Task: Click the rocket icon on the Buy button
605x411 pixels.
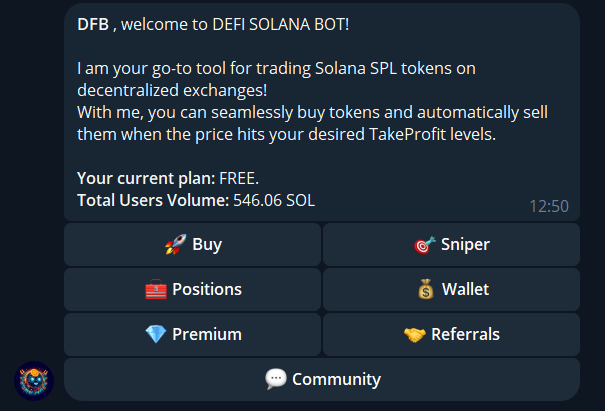Action: 175,244
